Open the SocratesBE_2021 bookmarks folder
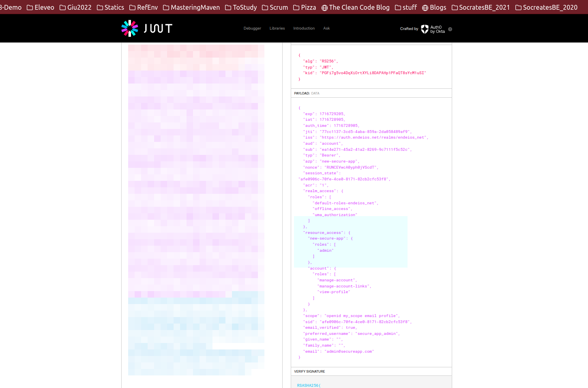Viewport: 588px width, 388px height. tap(481, 7)
